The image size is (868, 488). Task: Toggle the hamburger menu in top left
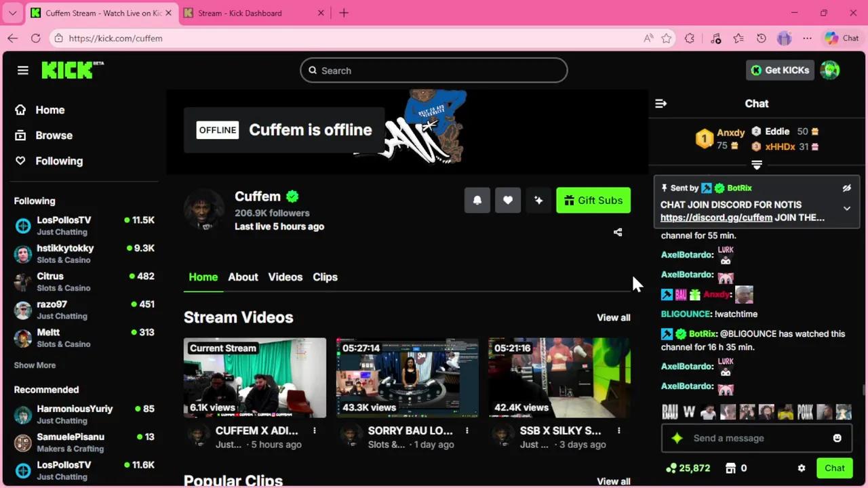click(22, 70)
